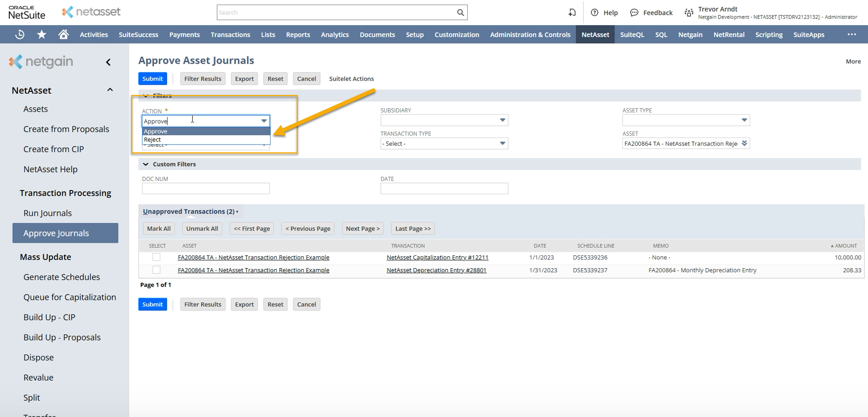The height and width of the screenshot is (417, 868).
Task: Select Run Journals in sidebar
Action: click(47, 213)
